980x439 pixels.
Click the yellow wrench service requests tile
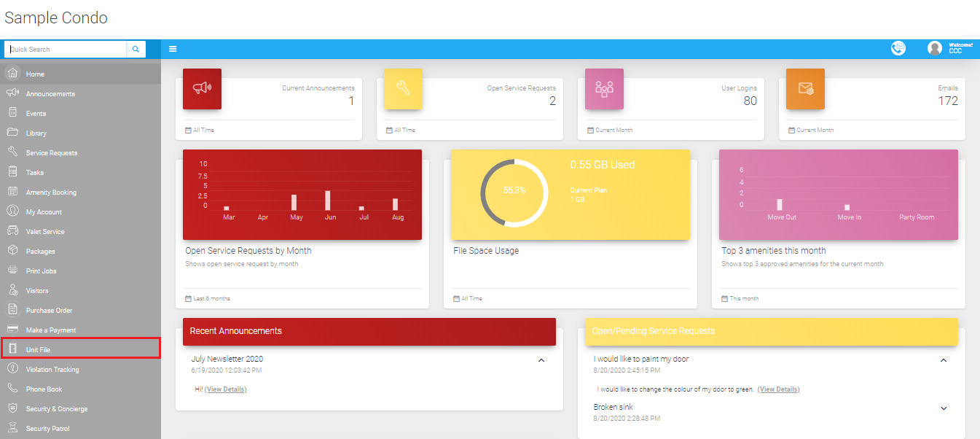click(x=403, y=88)
